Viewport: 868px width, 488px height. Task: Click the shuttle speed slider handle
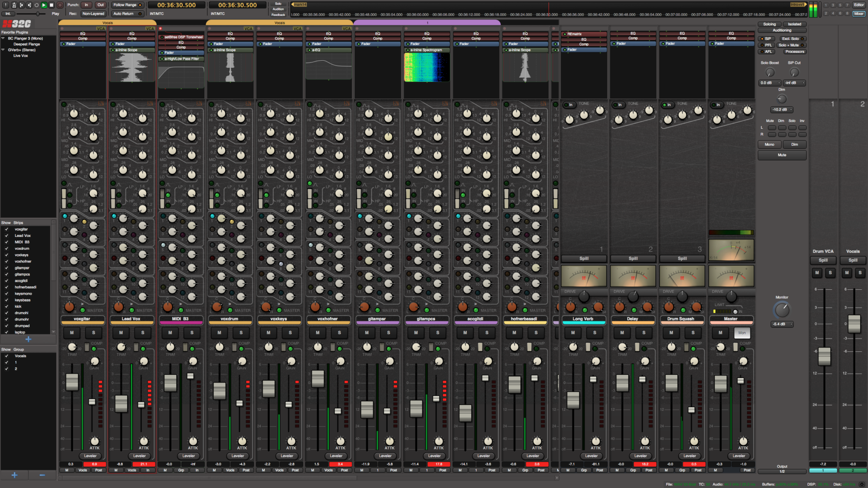pyautogui.click(x=38, y=14)
